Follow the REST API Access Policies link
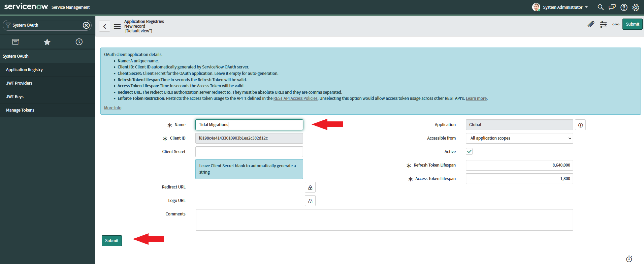This screenshot has height=264, width=644. tap(295, 98)
